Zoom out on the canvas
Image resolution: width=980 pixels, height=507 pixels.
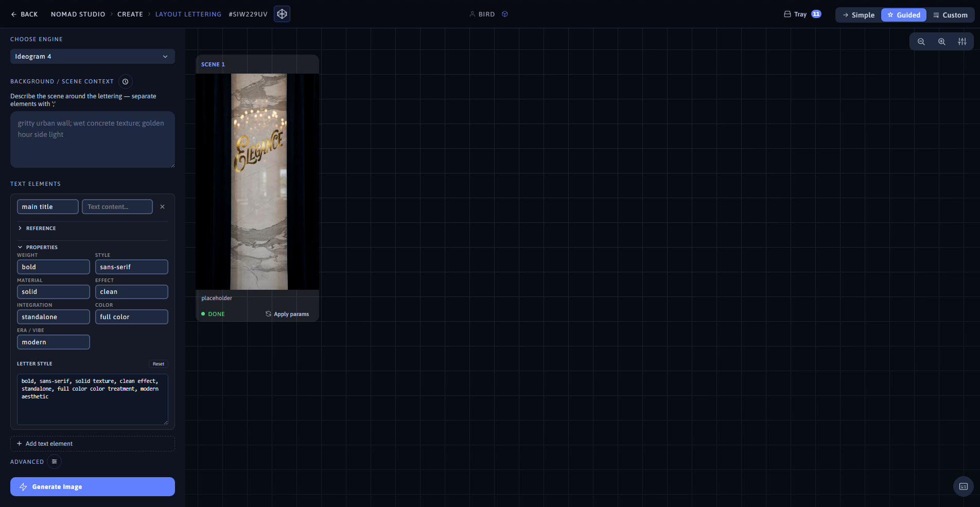[x=921, y=42]
